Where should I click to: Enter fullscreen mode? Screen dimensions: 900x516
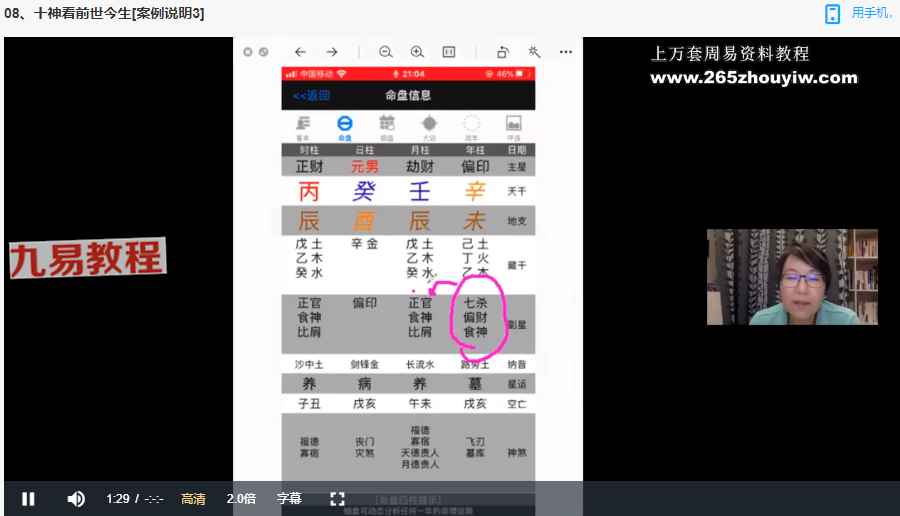click(x=337, y=499)
